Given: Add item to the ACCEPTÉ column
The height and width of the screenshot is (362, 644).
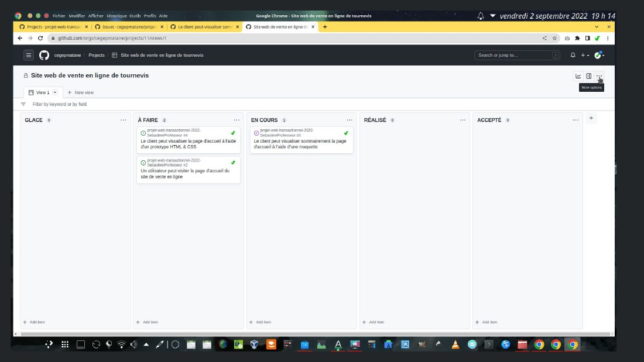Looking at the screenshot, I should point(487,322).
